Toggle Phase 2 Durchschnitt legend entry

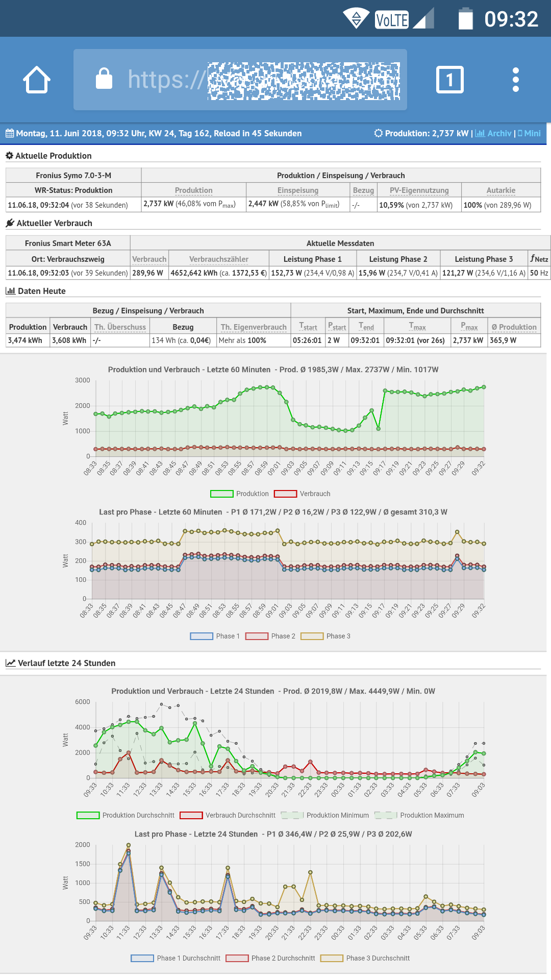click(270, 958)
